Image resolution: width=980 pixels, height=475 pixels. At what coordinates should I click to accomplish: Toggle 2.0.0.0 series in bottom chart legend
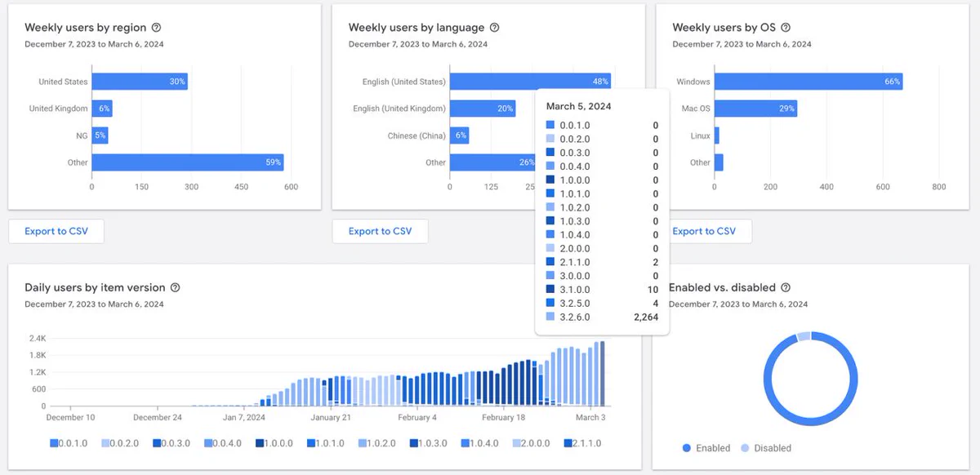532,443
